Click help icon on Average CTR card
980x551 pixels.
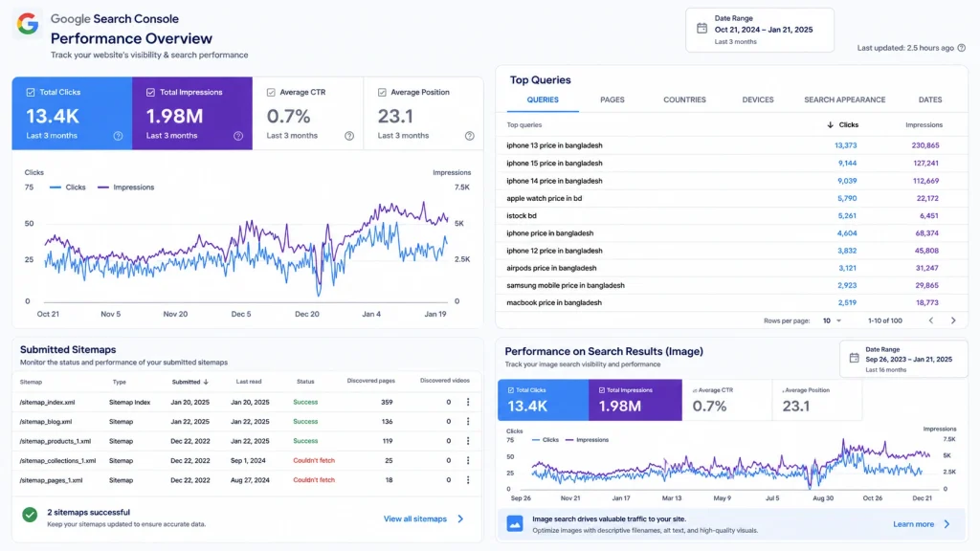pyautogui.click(x=349, y=136)
